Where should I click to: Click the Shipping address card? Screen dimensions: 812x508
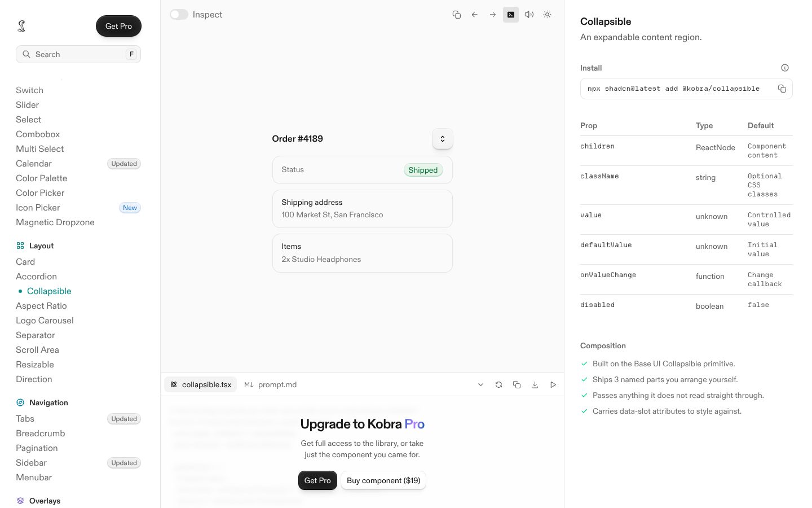tap(363, 209)
